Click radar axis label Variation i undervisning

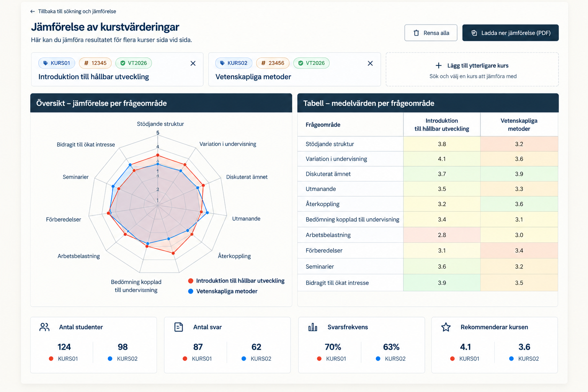[228, 144]
